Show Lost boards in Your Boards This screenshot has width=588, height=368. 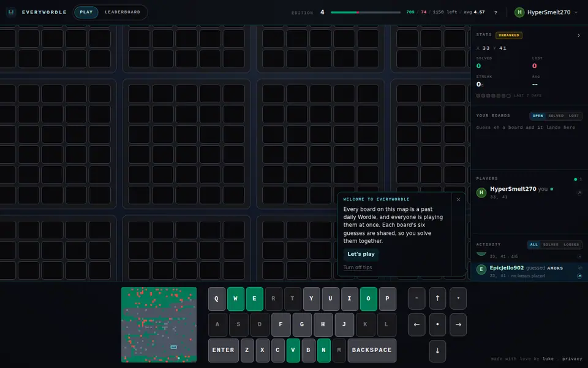(x=574, y=116)
